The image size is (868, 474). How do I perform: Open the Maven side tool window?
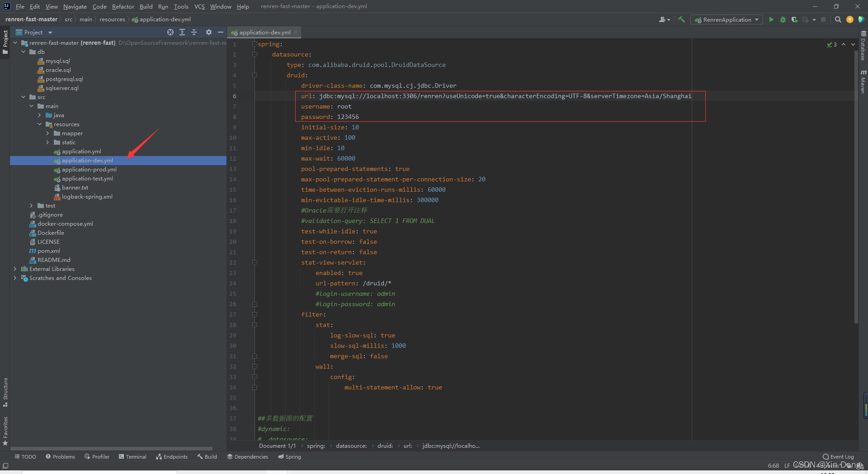point(863,81)
